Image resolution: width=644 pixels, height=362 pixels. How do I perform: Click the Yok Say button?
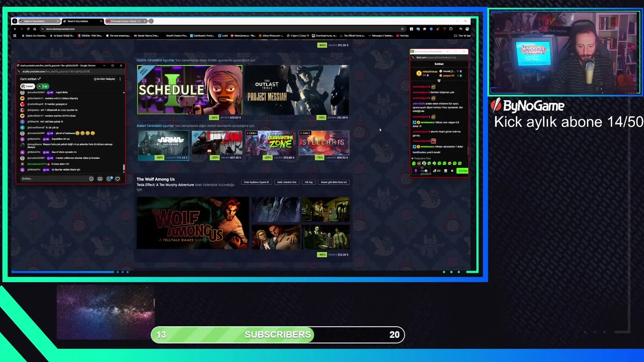(x=309, y=182)
